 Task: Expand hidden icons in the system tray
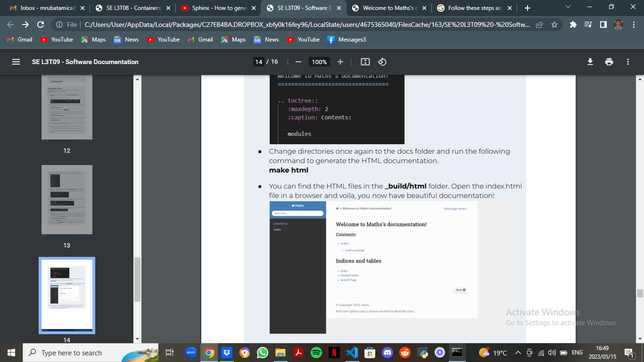(x=518, y=352)
